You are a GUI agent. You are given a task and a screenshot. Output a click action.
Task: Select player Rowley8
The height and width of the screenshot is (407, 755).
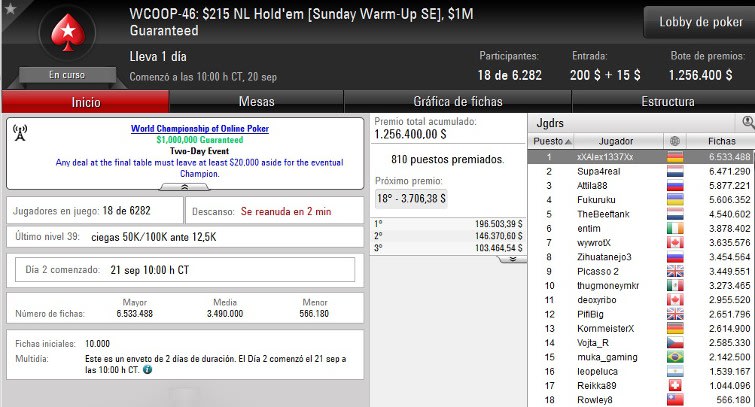[x=641, y=400]
